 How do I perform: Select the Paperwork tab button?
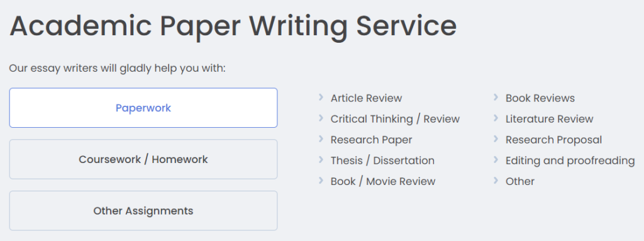tap(143, 108)
